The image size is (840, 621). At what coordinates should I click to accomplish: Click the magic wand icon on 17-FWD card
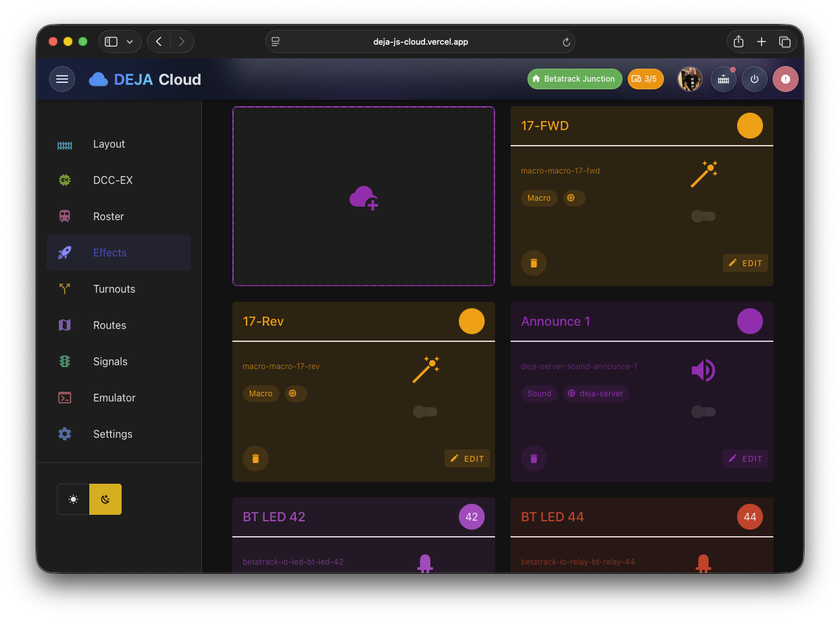point(703,174)
